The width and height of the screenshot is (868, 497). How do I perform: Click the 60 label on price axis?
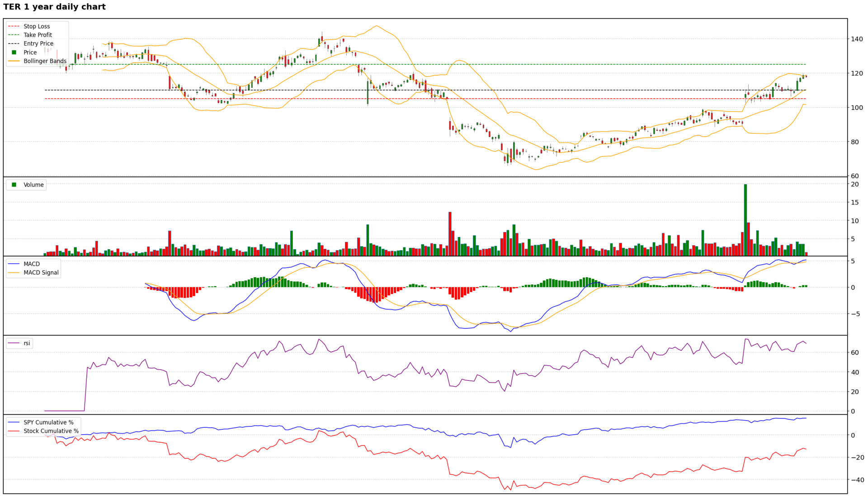[x=854, y=176]
